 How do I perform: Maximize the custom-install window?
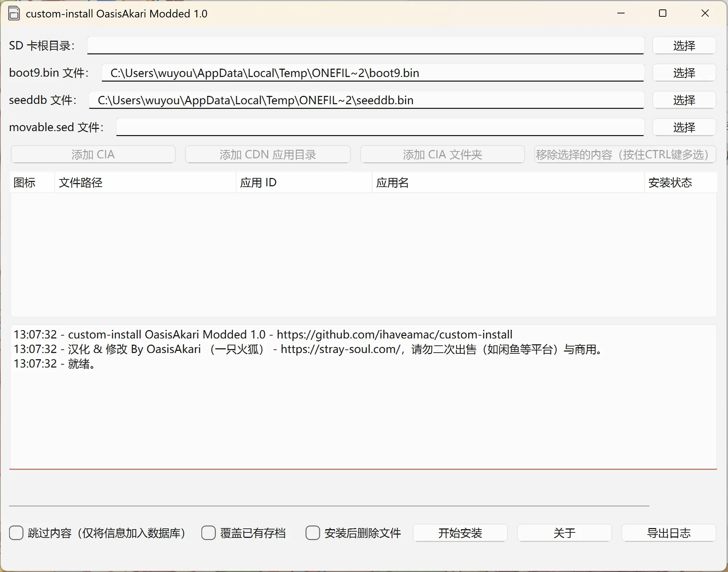tap(663, 13)
